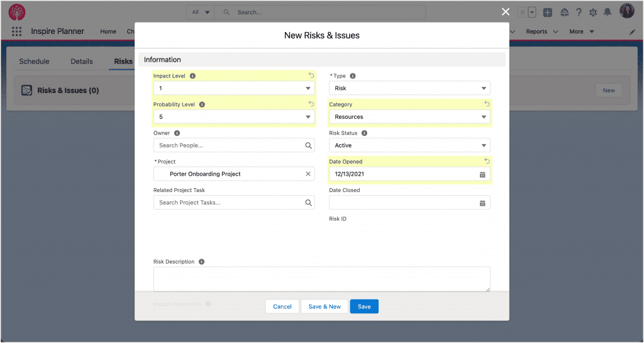644x343 pixels.
Task: Click the info icon beside Probability Level
Action: tap(202, 104)
